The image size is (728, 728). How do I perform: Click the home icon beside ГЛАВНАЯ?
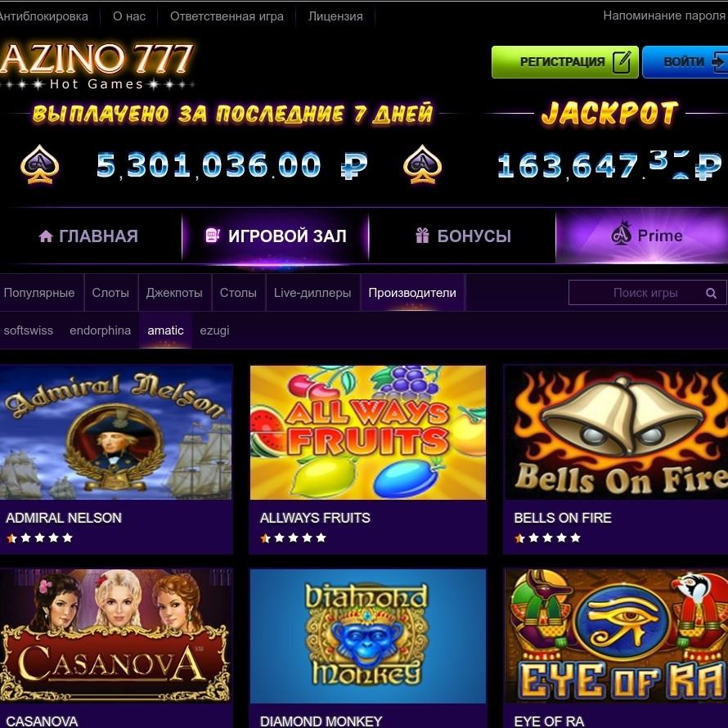pyautogui.click(x=46, y=236)
